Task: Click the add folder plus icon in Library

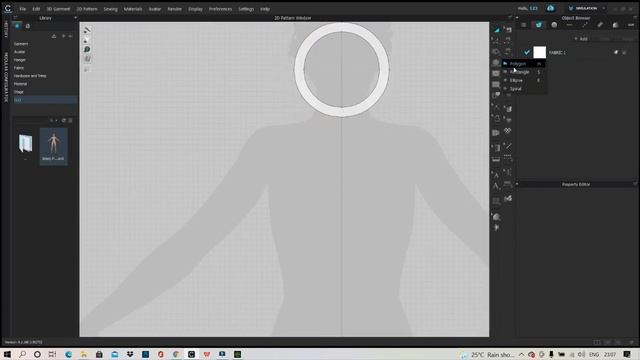Action: pyautogui.click(x=63, y=36)
